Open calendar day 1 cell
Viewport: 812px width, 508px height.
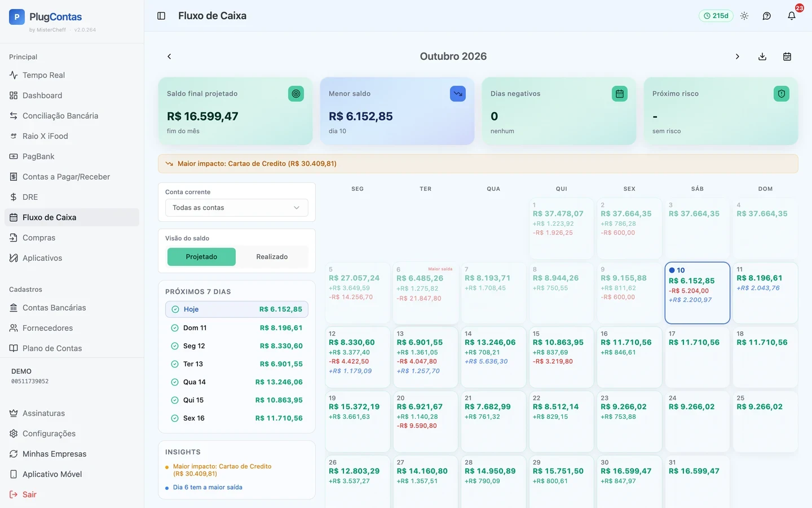click(562, 228)
